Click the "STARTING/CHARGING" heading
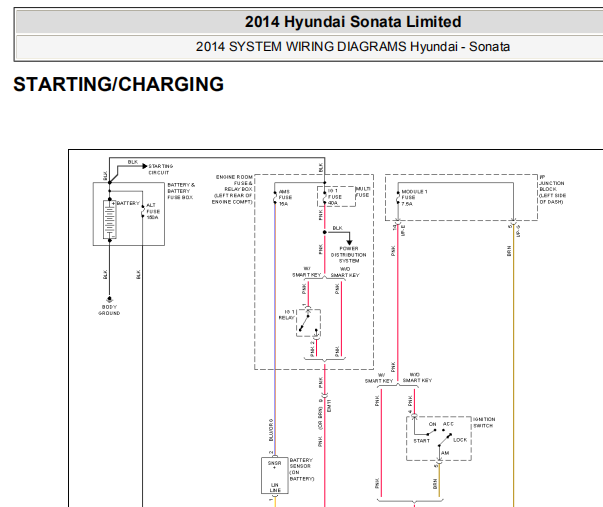This screenshot has height=507, width=603. tap(118, 84)
